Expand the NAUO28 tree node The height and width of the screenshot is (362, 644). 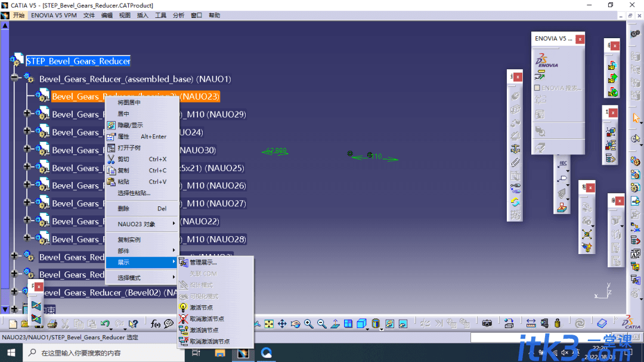coord(27,237)
